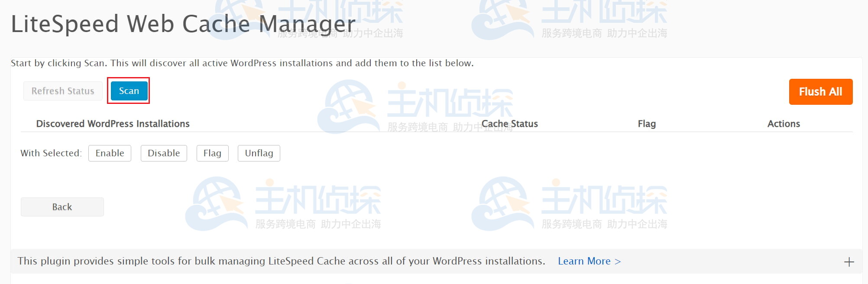Click the Actions column header
868x284 pixels.
tap(783, 124)
